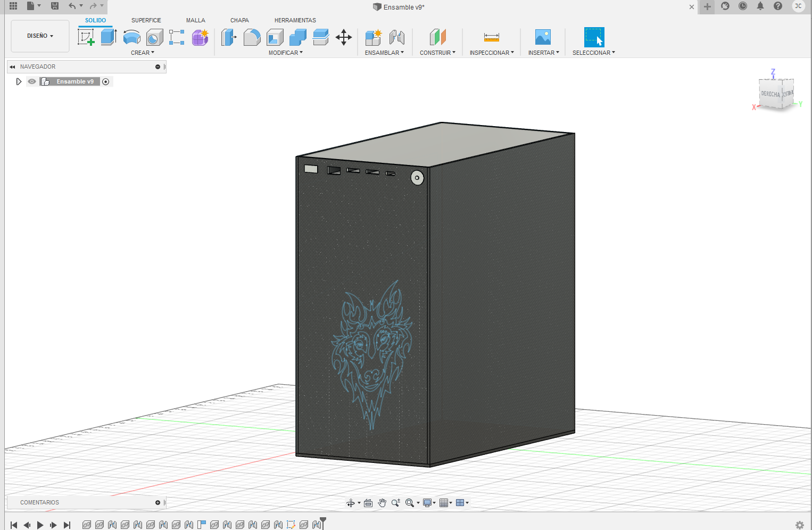Click the Insert image icon
Viewport: 812px width, 530px height.
pyautogui.click(x=543, y=37)
